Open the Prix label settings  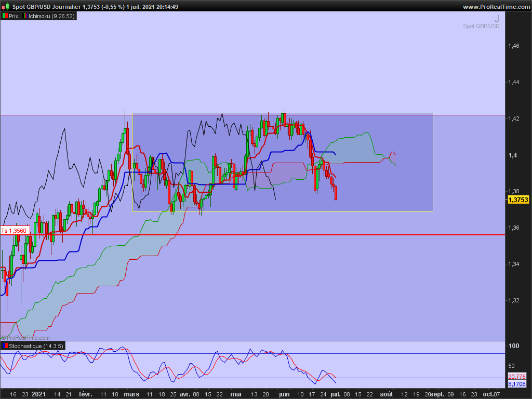[x=14, y=16]
